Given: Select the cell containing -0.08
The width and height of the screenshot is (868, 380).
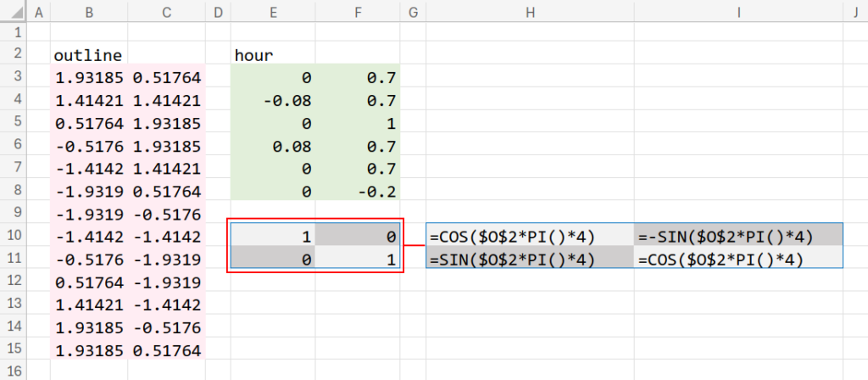Looking at the screenshot, I should pyautogui.click(x=272, y=101).
